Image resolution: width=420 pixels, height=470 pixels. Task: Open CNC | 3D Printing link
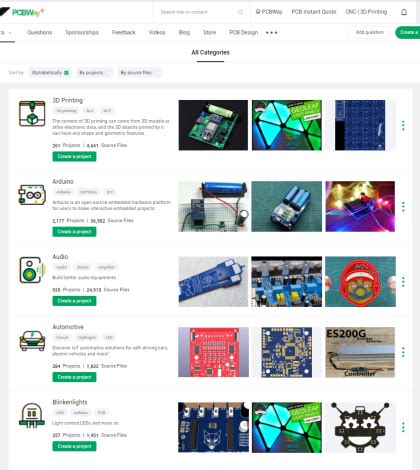coord(366,12)
